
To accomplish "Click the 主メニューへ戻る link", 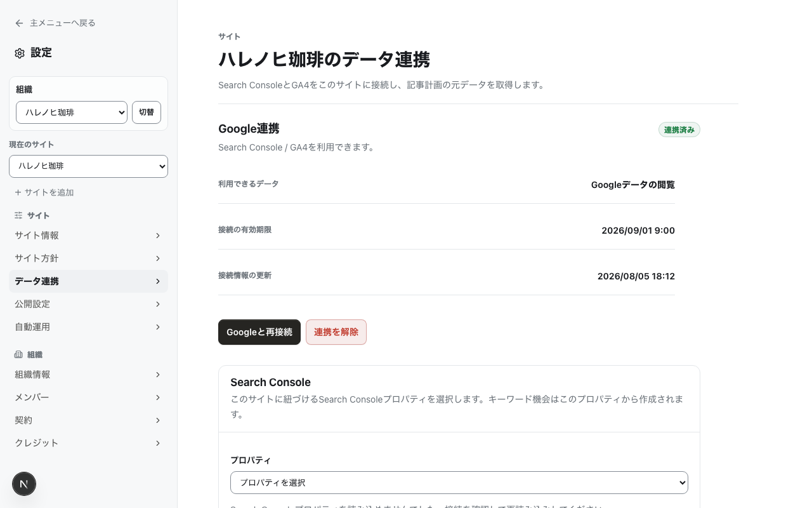I will pyautogui.click(x=55, y=23).
